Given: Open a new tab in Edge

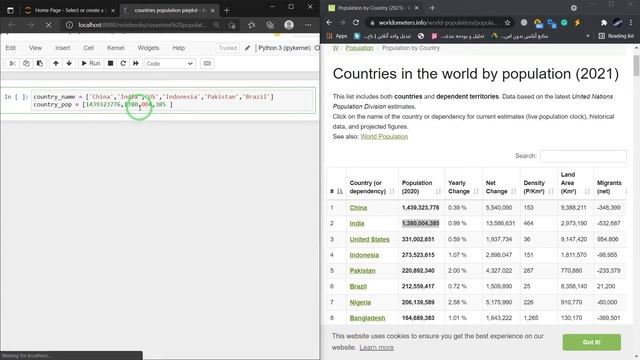Looking at the screenshot, I should coord(227,10).
